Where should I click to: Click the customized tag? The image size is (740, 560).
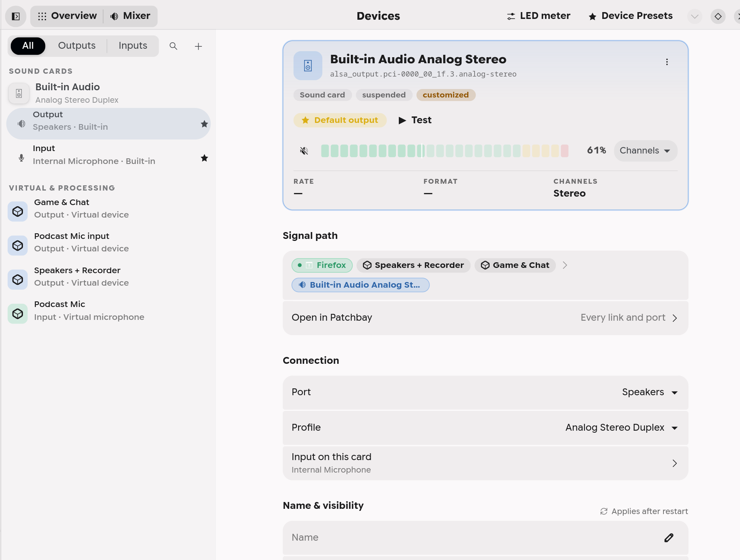(446, 95)
